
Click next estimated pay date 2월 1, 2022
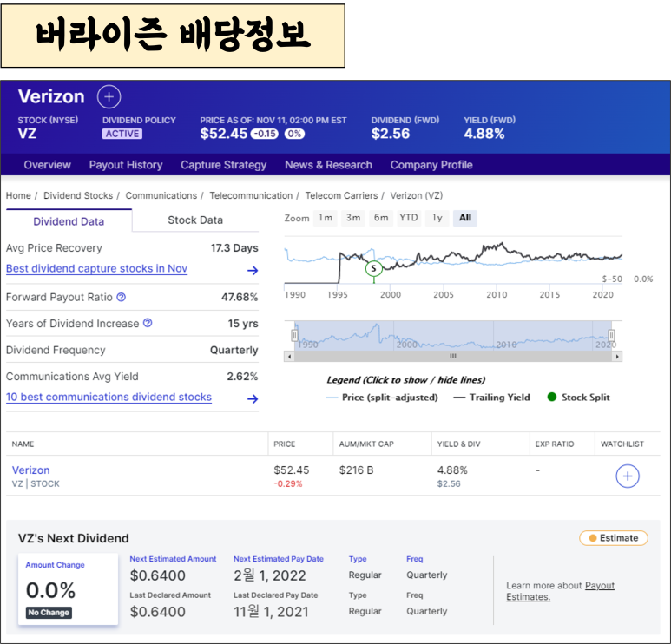click(x=270, y=575)
